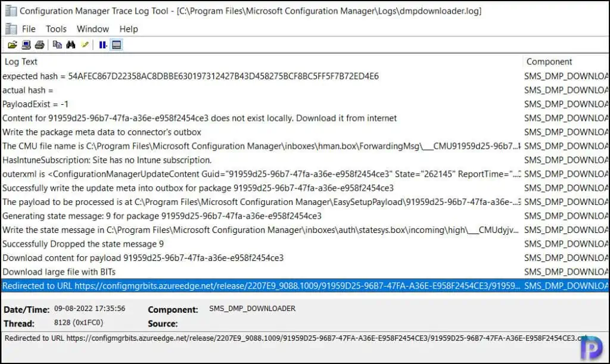Click SMS_DMP_DOWNLOADER in the details Component field

click(x=252, y=309)
